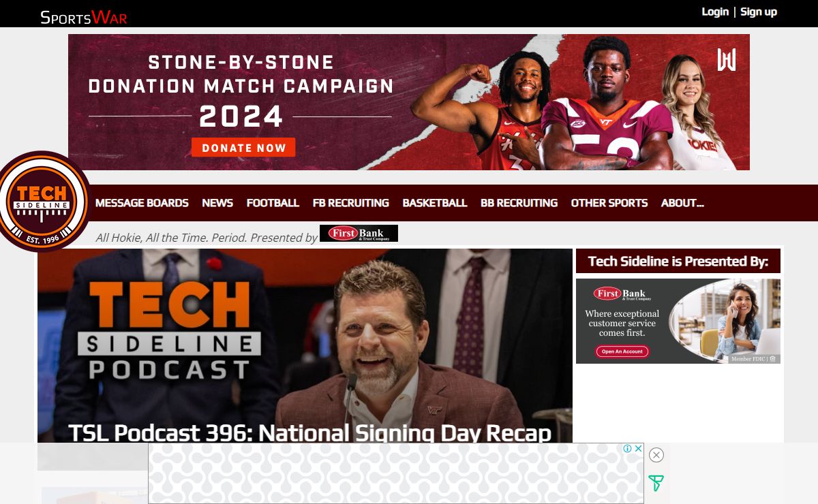Click the AdChoices info icon

click(x=628, y=448)
